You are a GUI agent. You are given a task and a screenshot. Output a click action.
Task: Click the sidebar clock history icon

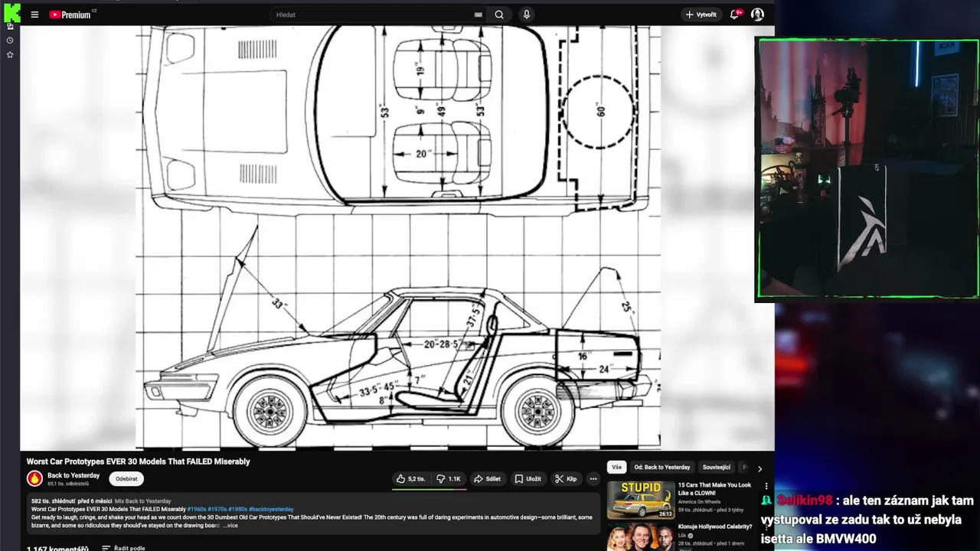pyautogui.click(x=10, y=41)
